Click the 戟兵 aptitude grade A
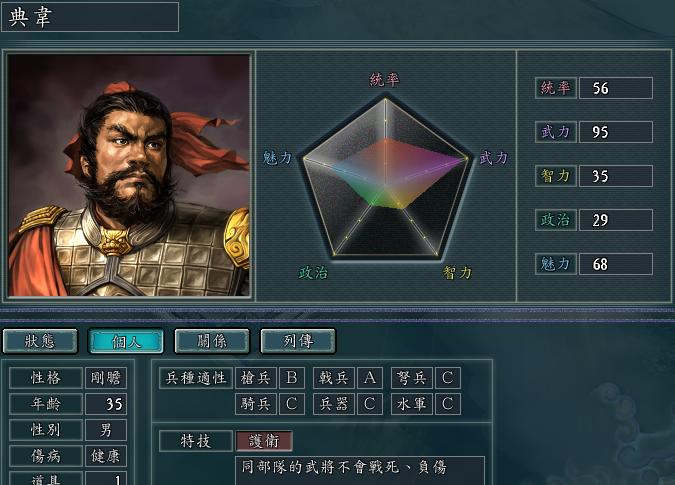This screenshot has height=485, width=675. (369, 378)
